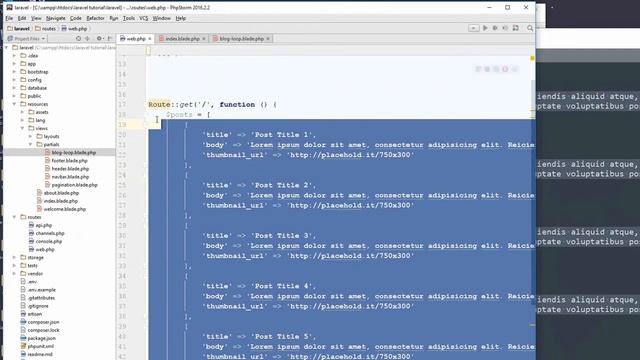
Task: Hide the Project tool window
Action: coord(110,38)
